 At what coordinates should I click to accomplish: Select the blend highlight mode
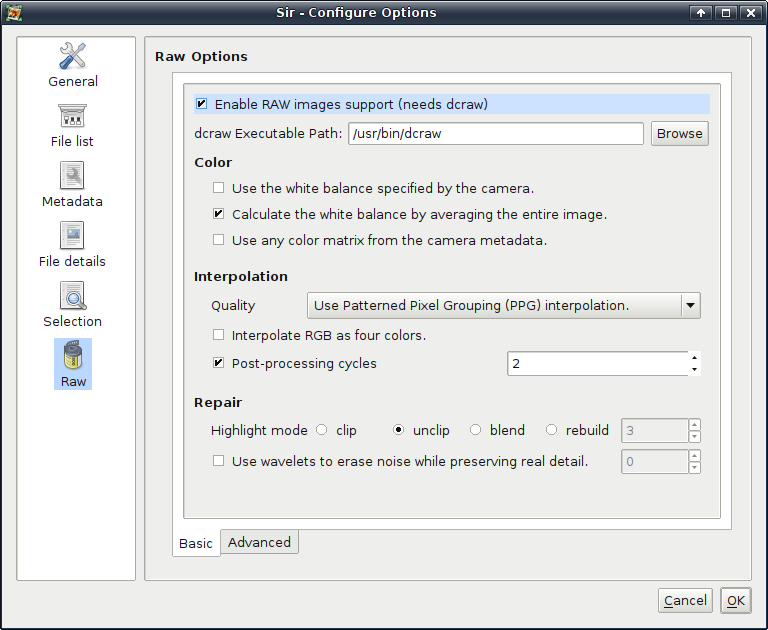point(476,430)
